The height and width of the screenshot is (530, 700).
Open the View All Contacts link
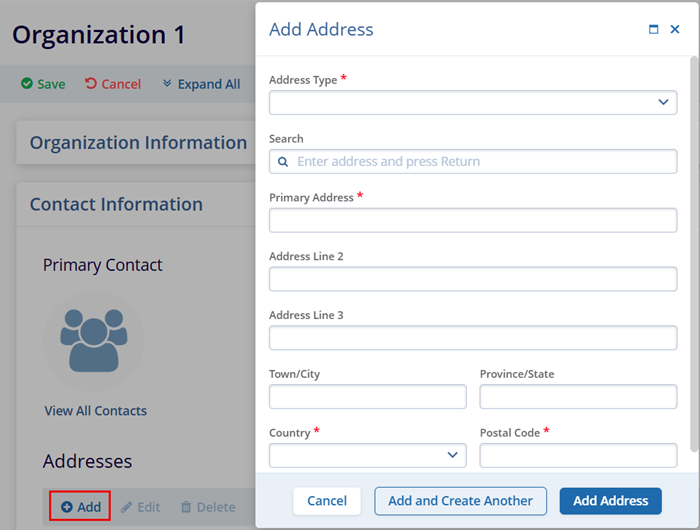click(95, 411)
